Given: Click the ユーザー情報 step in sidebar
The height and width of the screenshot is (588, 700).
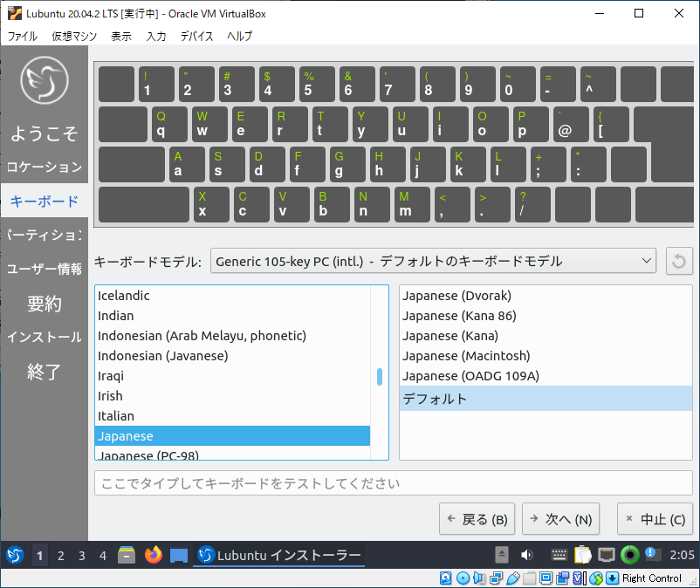Looking at the screenshot, I should (45, 269).
